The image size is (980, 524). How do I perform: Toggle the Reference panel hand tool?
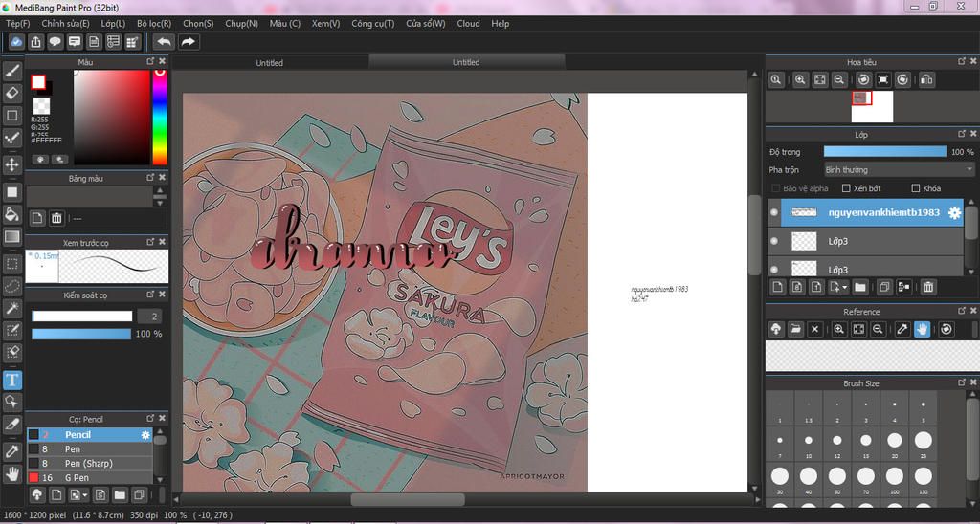pyautogui.click(x=922, y=329)
